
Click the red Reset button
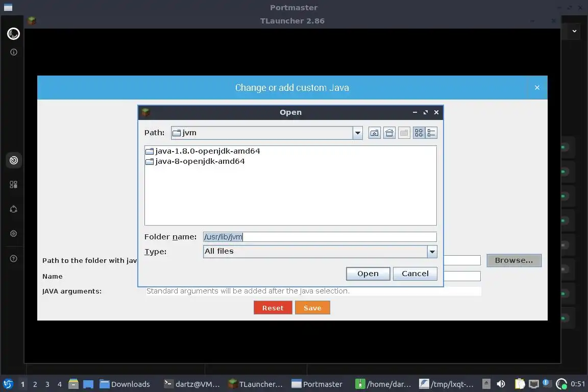coord(273,308)
